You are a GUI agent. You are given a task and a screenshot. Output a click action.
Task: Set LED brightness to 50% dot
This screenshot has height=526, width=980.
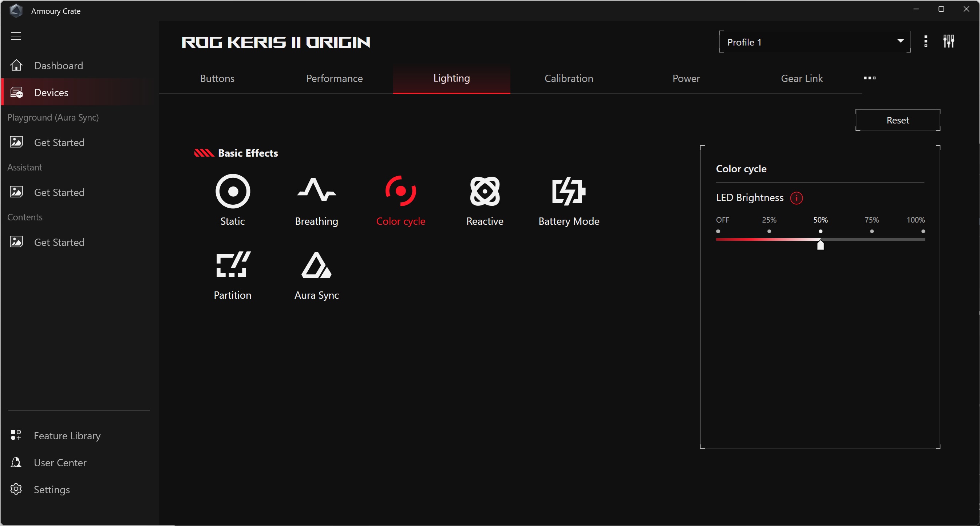coord(821,231)
